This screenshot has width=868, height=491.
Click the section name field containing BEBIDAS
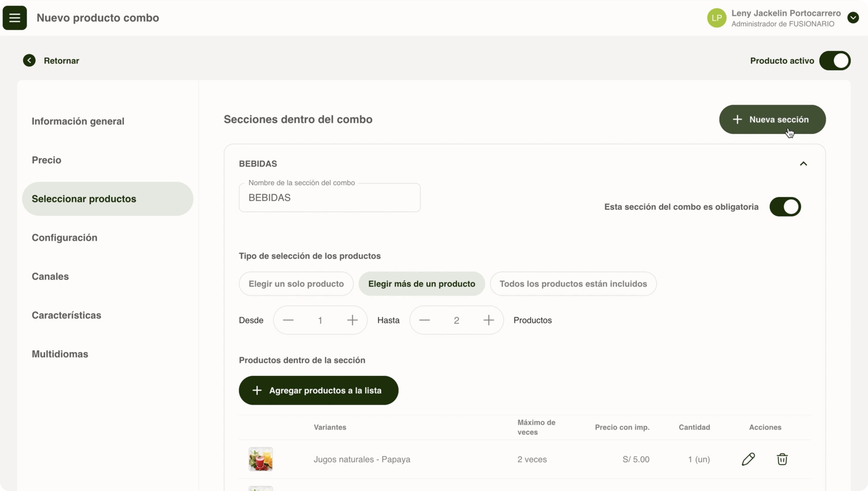click(329, 198)
